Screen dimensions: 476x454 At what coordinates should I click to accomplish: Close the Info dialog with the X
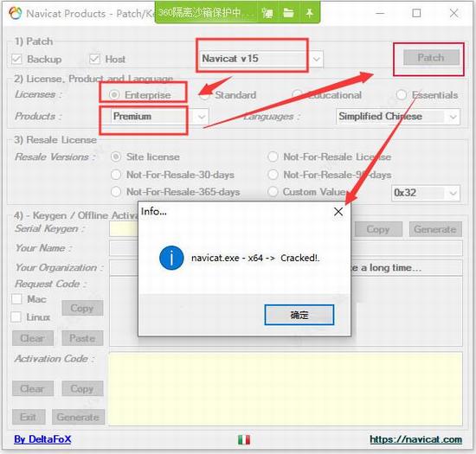point(338,211)
